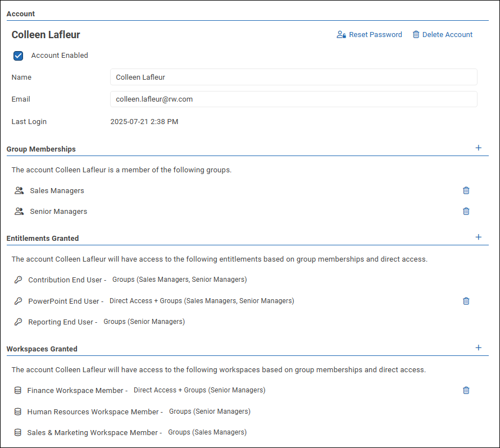
Task: Click the Senior Managers group name
Action: (58, 212)
